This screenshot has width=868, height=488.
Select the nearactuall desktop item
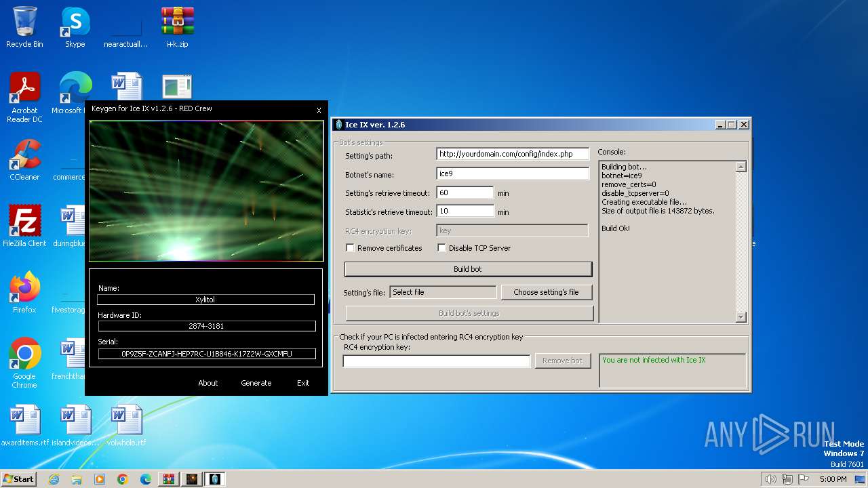point(125,27)
